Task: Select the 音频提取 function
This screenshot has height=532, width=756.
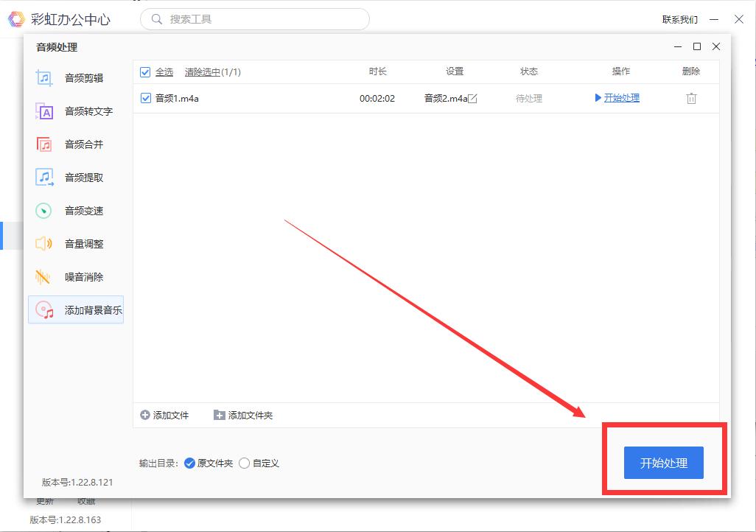Action: pyautogui.click(x=83, y=177)
